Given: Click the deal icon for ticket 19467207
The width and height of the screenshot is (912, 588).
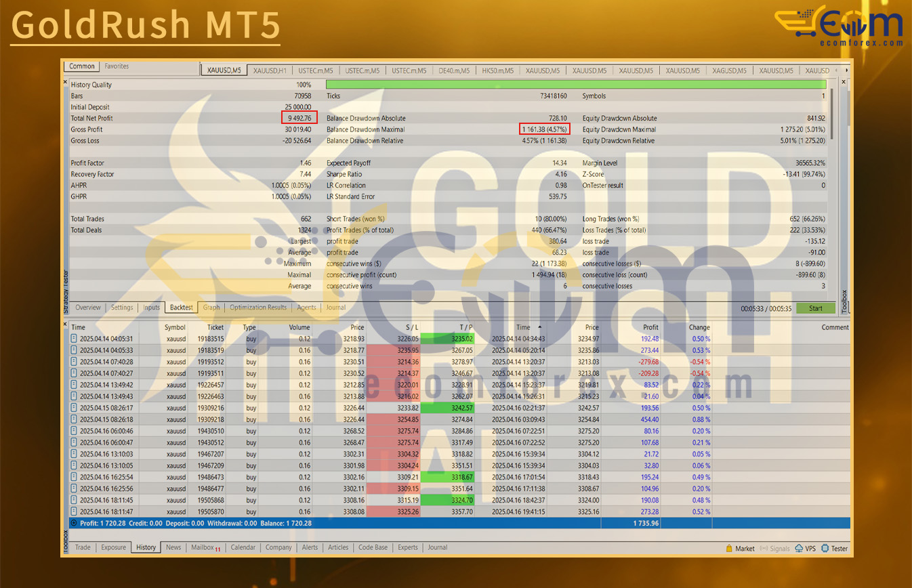Looking at the screenshot, I should coord(74,454).
